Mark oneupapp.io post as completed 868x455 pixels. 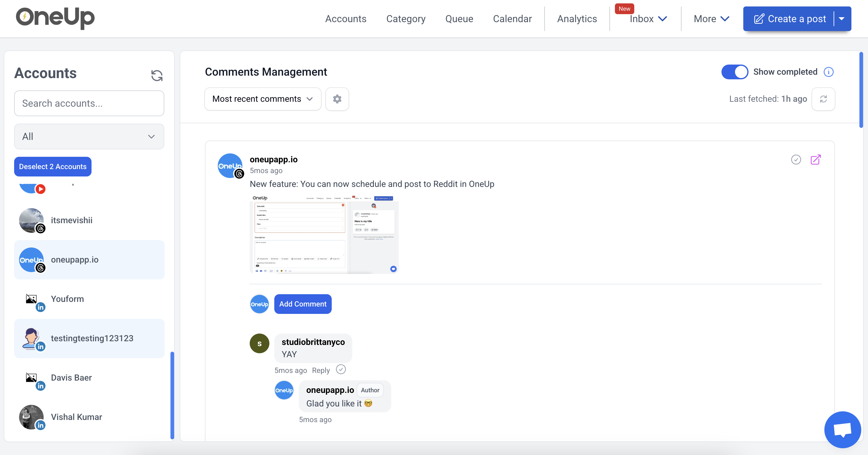796,160
